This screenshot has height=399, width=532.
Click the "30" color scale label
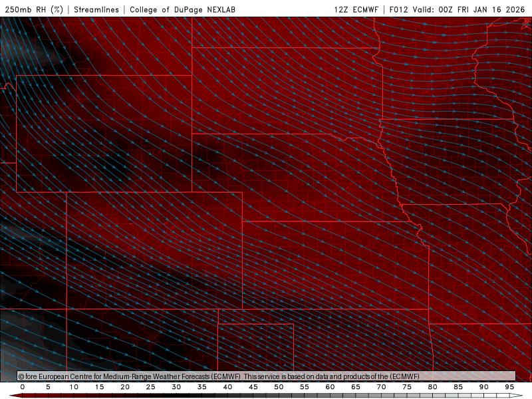(176, 387)
